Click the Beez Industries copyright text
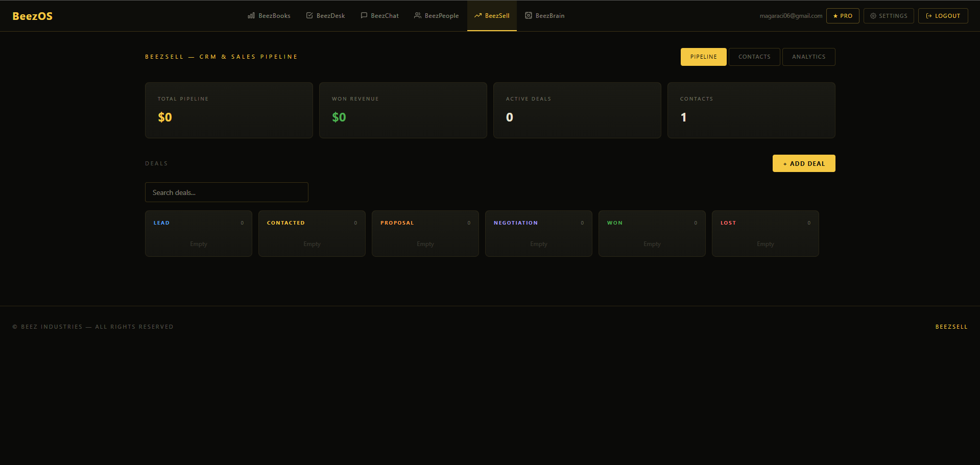This screenshot has width=980, height=465. pos(93,327)
